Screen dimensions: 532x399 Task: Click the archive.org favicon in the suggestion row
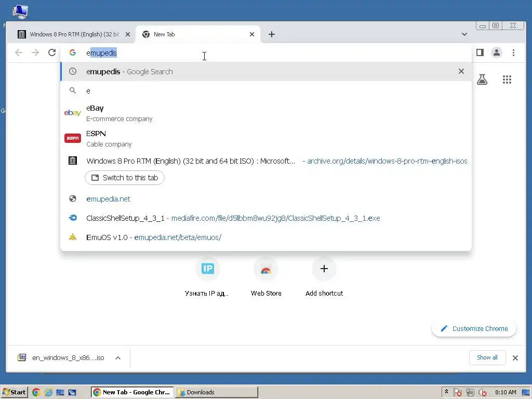click(x=73, y=161)
